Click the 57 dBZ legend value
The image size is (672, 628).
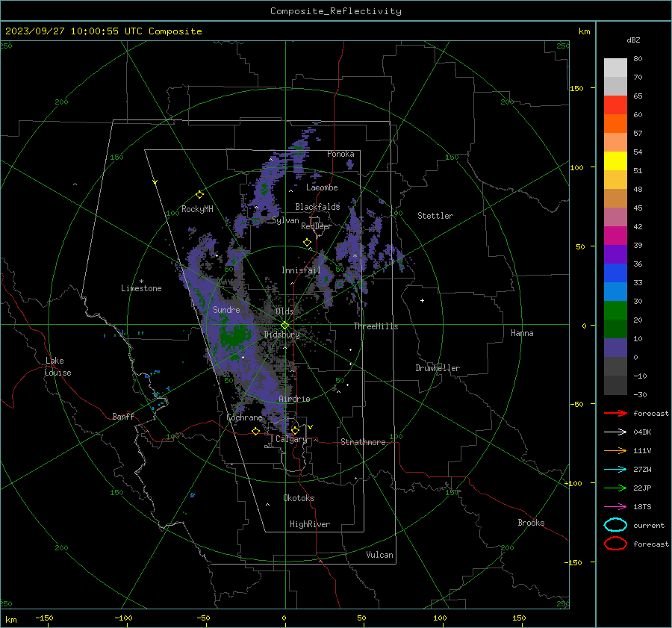[638, 134]
